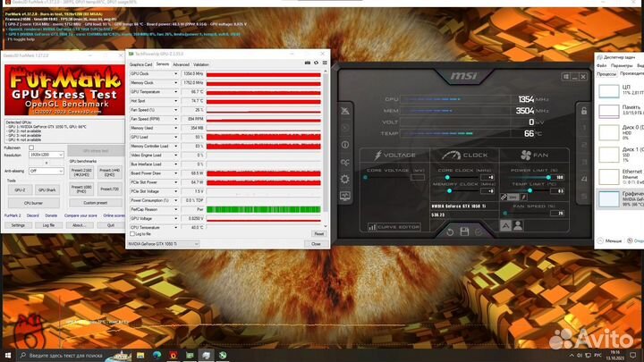Open the Afterburner information (i) panel
Screen dimensions: 644x362
pos(345,145)
